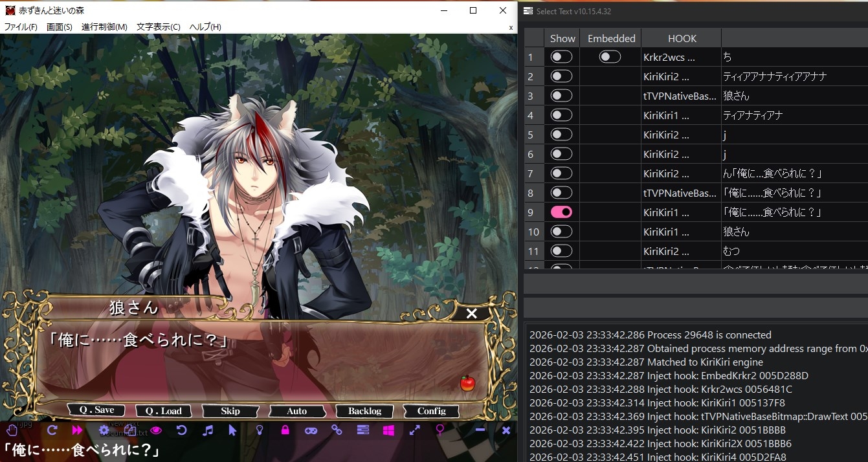Select row 7 text 'ん「俺に...食べられに？」'
868x462 pixels.
click(x=795, y=173)
